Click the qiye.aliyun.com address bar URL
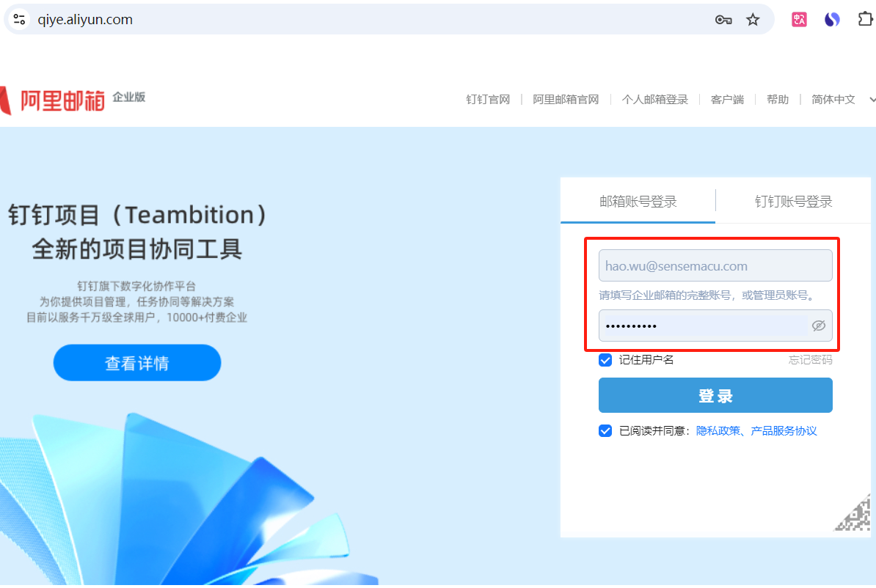Viewport: 876px width, 588px height. tap(85, 20)
